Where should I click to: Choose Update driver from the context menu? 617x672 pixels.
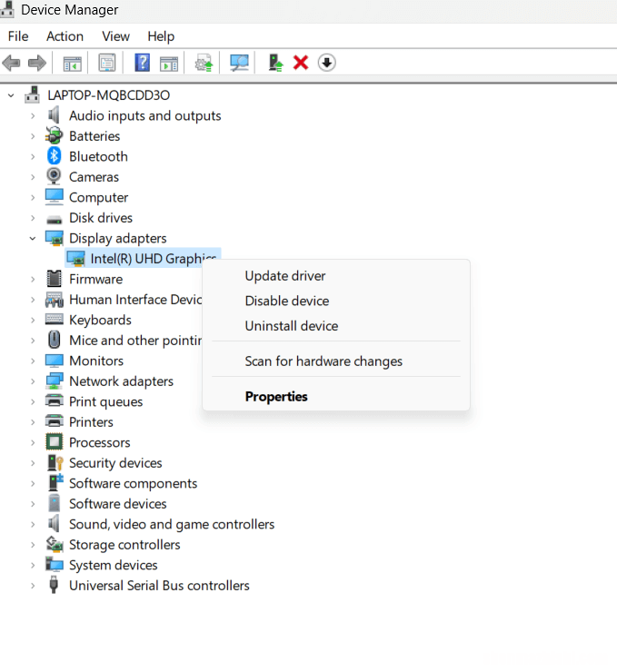tap(284, 276)
